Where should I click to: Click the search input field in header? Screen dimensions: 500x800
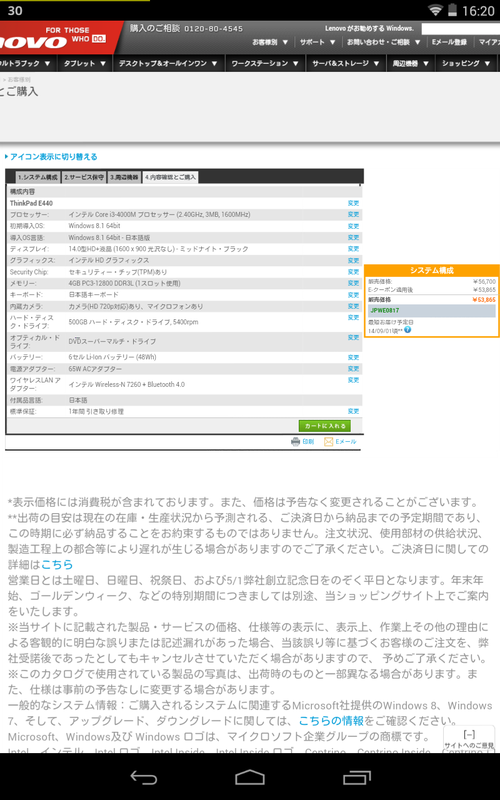(460, 29)
